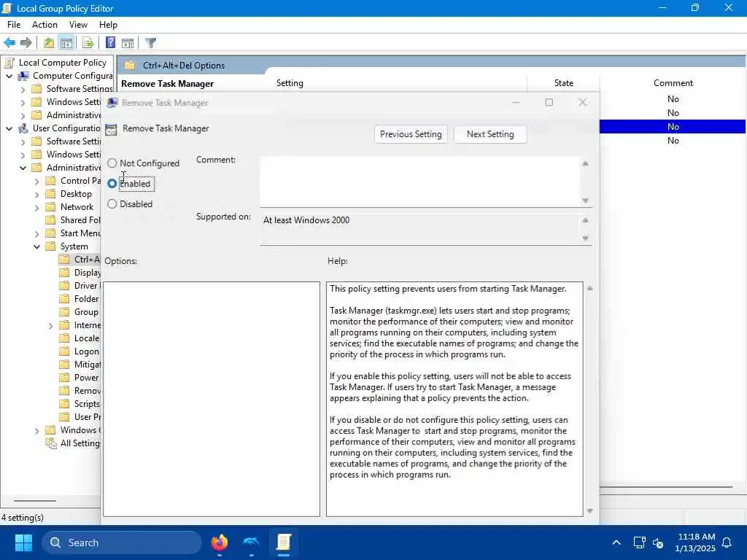This screenshot has height=560, width=747.
Task: Expand the Control Panel folder
Action: pos(37,181)
